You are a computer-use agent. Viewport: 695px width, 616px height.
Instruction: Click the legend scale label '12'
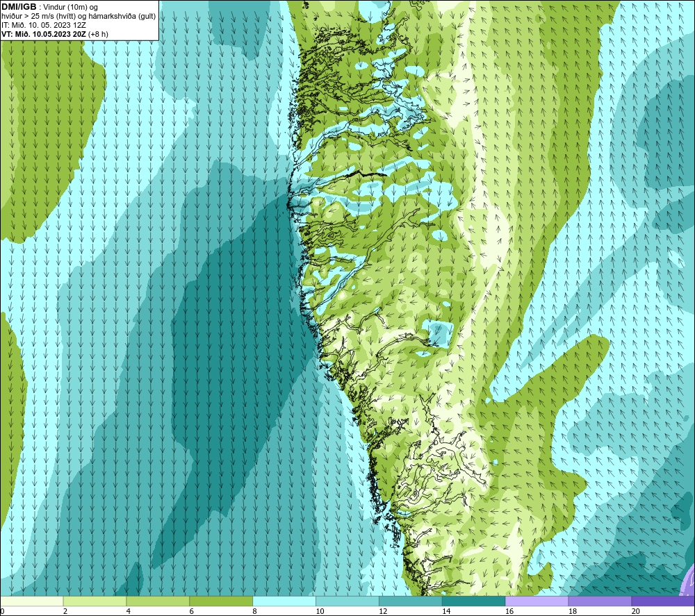383,611
